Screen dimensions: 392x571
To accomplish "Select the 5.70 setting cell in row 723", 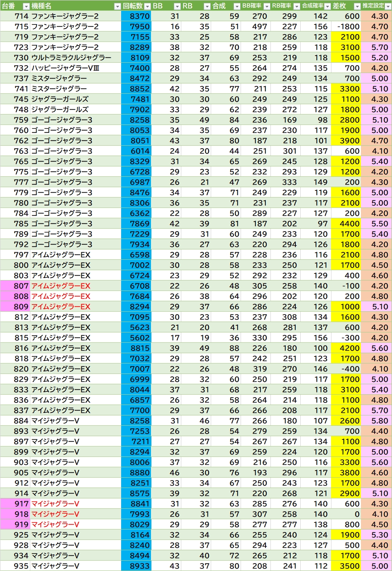I will 376,47.
